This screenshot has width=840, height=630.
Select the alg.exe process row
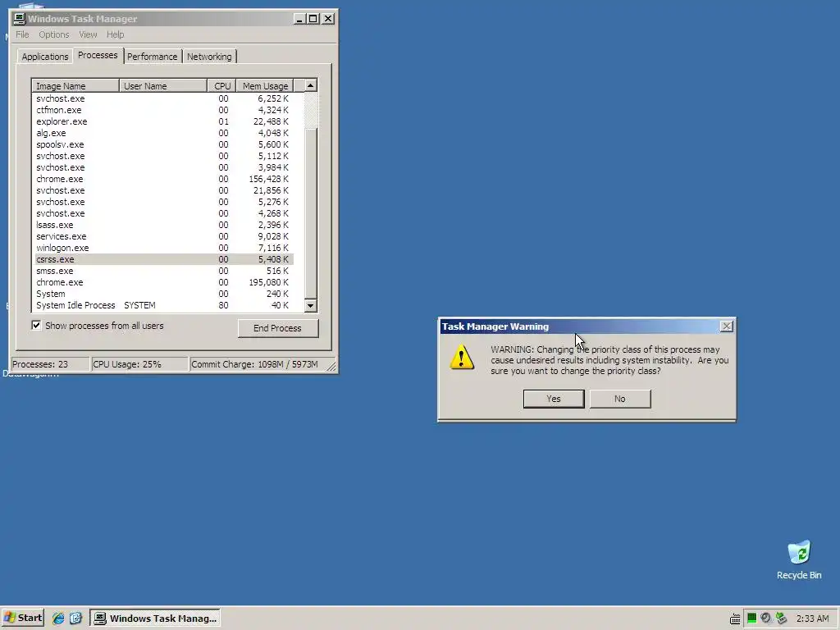(163, 133)
